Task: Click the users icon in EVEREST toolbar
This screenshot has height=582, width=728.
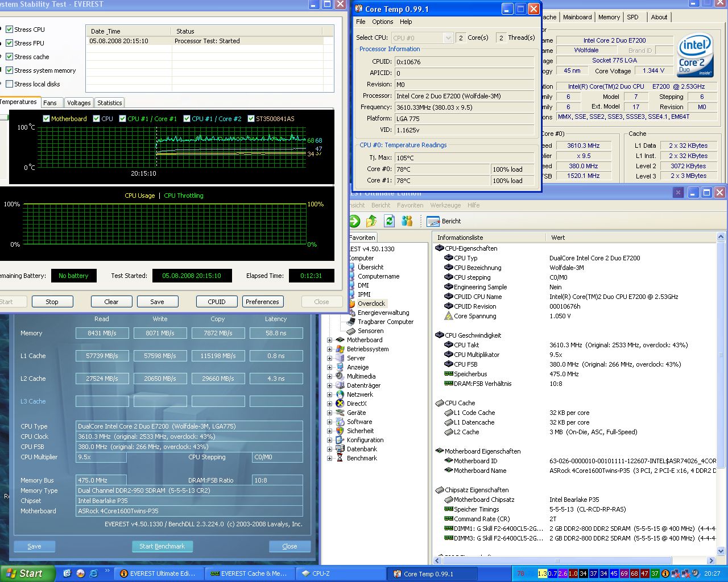Action: click(407, 221)
